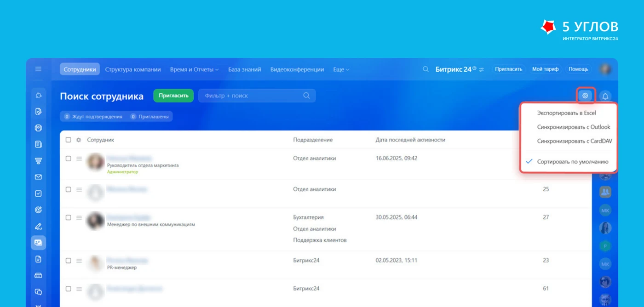The width and height of the screenshot is (644, 307).
Task: Open the Бухгалтерия department link
Action: tap(308, 217)
